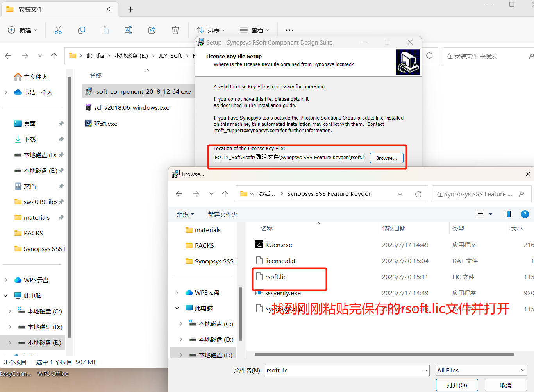Click the JLY_Soft breadcrumb in Explorer address bar
The height and width of the screenshot is (392, 534).
(x=170, y=56)
